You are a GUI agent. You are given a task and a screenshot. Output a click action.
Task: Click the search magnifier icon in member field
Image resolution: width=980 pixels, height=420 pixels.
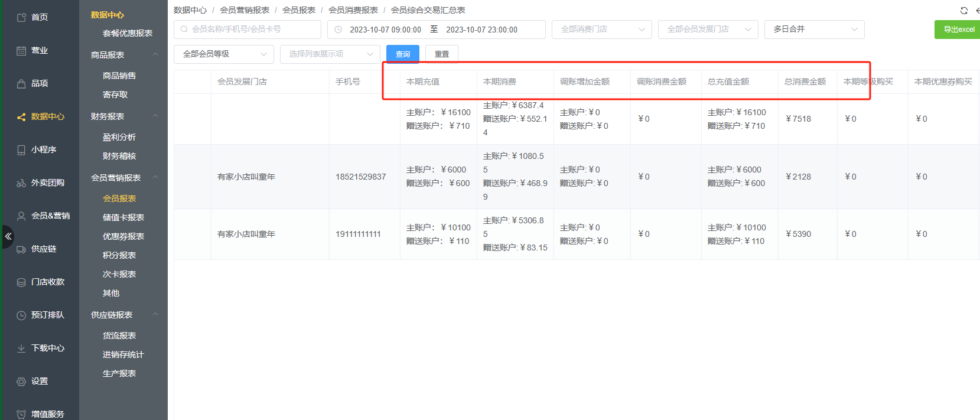(x=184, y=29)
